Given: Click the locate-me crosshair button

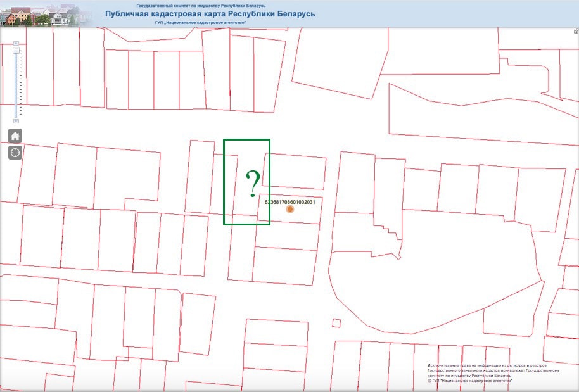Looking at the screenshot, I should (15, 153).
